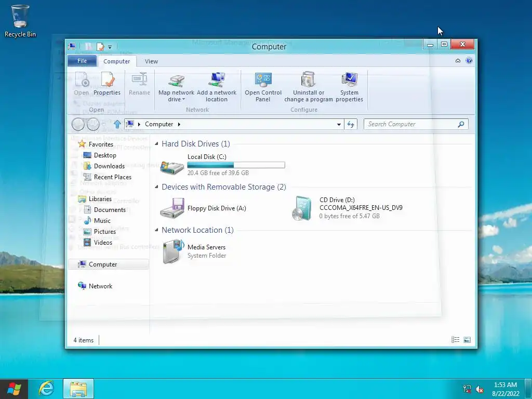Click the Back navigation button
This screenshot has height=399, width=532.
(78, 124)
